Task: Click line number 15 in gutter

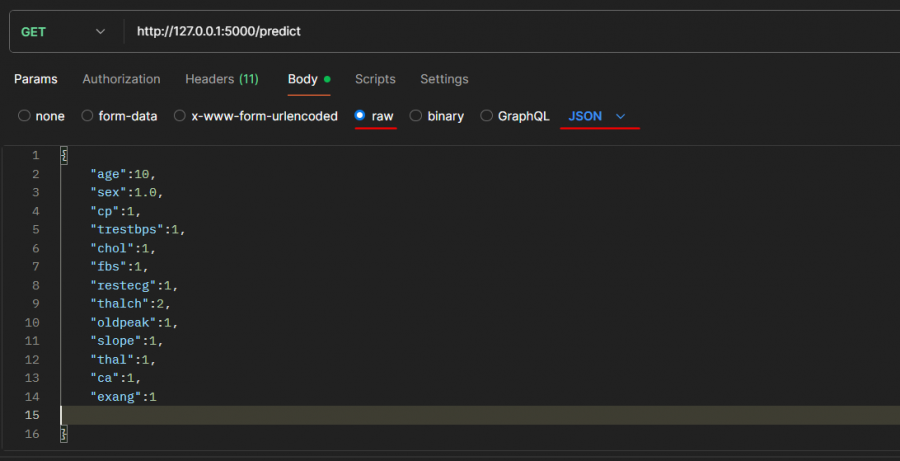Action: pos(34,415)
